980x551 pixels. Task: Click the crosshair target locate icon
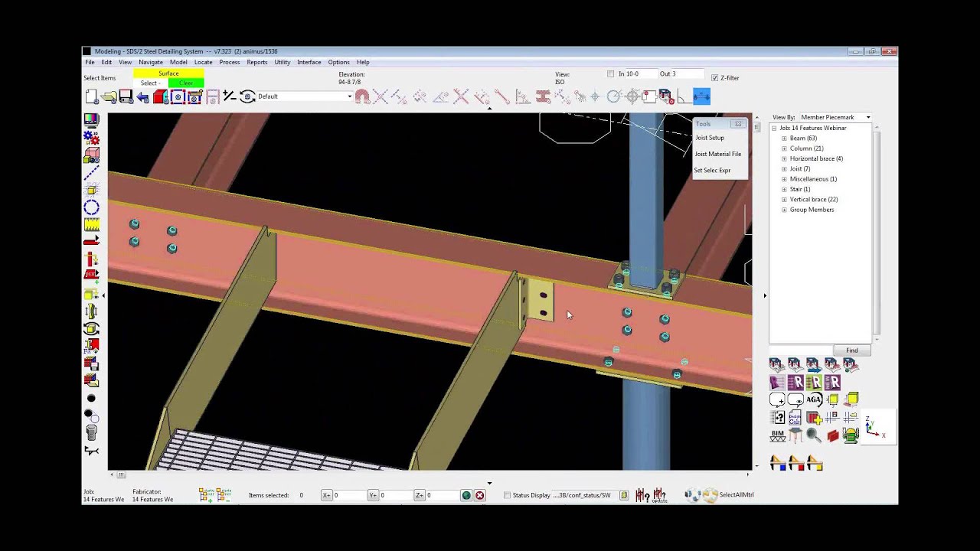632,96
